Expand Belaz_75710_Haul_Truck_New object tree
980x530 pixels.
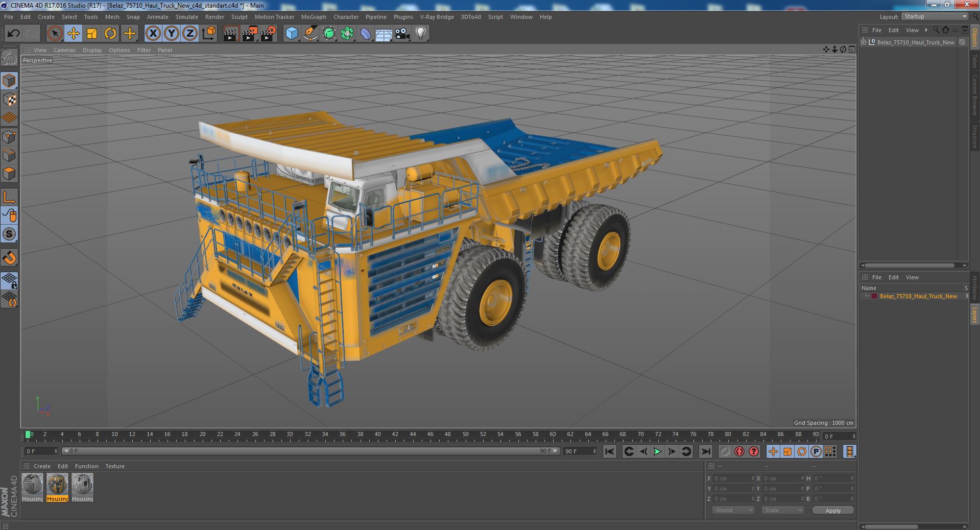coord(864,42)
